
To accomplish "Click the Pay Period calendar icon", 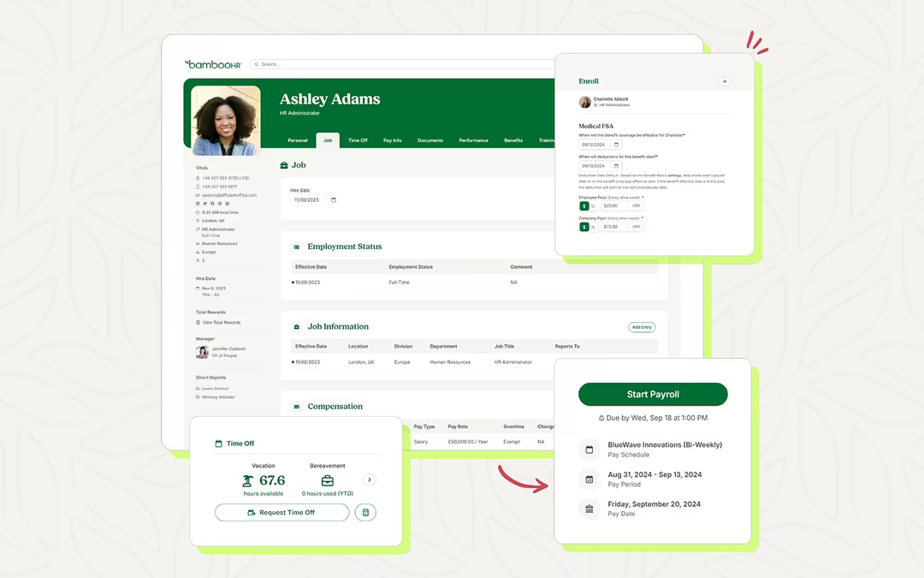I will [589, 480].
